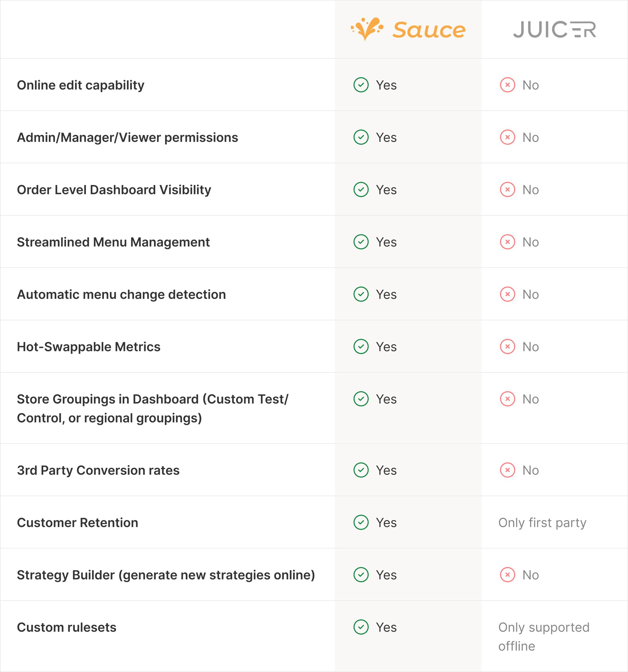
Task: Select the "Online edit capability" feature label
Action: (x=80, y=85)
